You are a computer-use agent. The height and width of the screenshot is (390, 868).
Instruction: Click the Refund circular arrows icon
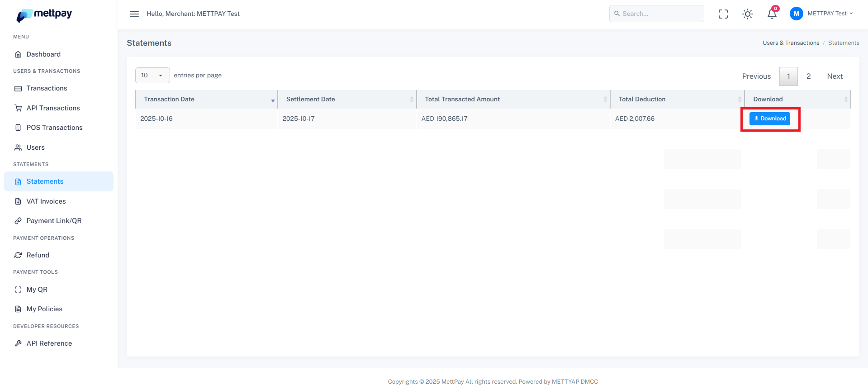(18, 255)
